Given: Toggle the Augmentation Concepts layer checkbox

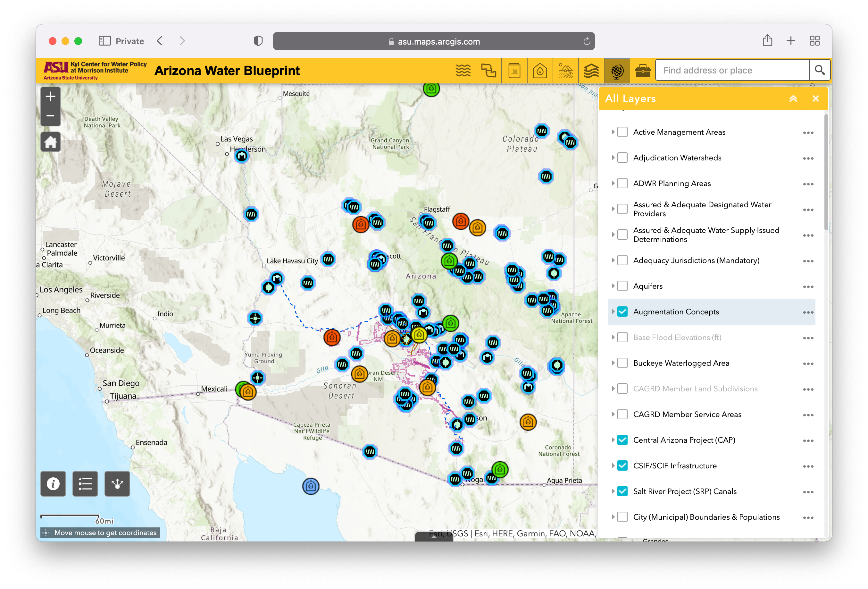Looking at the screenshot, I should [622, 312].
